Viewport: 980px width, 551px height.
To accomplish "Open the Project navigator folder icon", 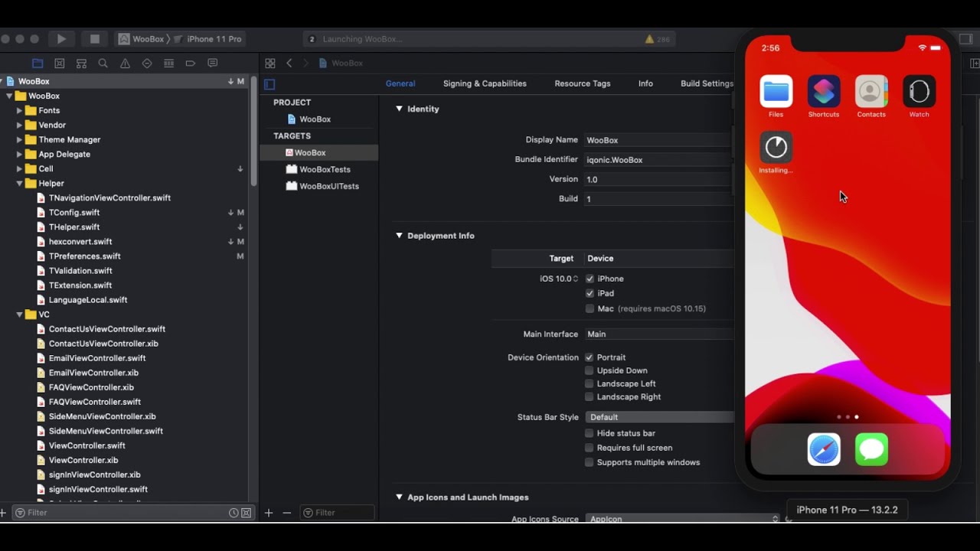I will (x=38, y=64).
